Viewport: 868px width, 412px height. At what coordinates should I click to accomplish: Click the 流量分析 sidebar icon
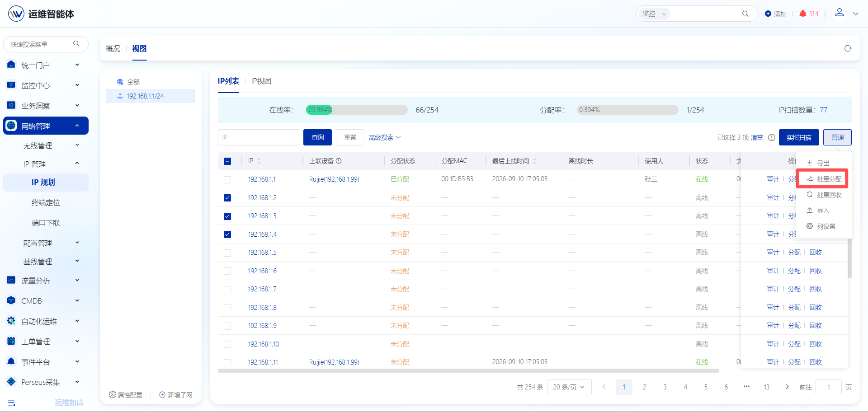coord(11,280)
